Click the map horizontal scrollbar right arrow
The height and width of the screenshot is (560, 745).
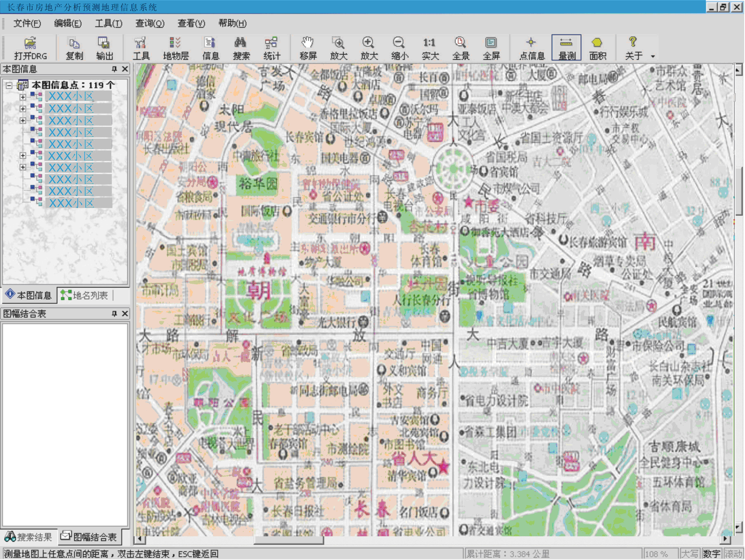pyautogui.click(x=725, y=540)
